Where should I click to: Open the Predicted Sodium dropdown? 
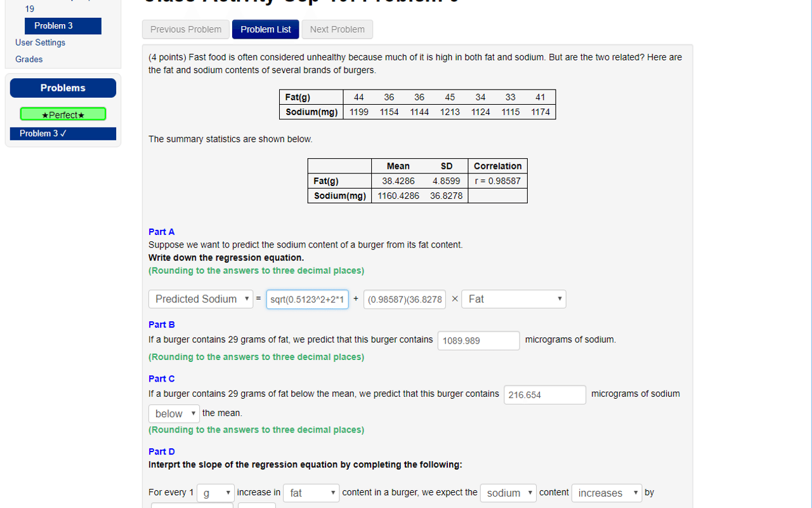[x=201, y=299]
